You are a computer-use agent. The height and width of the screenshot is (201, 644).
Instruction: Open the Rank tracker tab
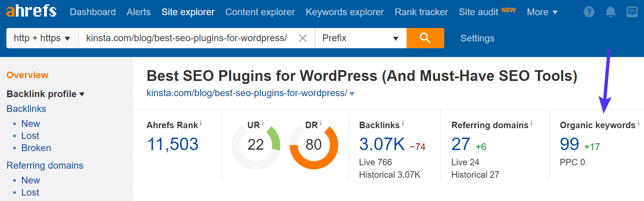click(421, 12)
